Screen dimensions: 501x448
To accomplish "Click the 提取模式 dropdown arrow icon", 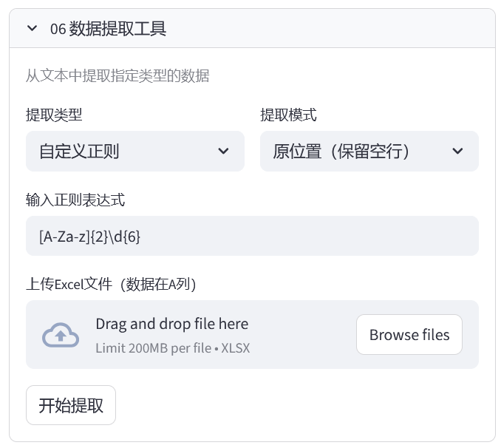I will coord(457,152).
